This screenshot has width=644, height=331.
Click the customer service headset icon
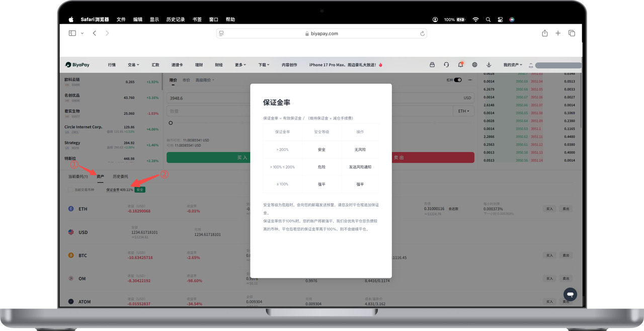click(446, 65)
